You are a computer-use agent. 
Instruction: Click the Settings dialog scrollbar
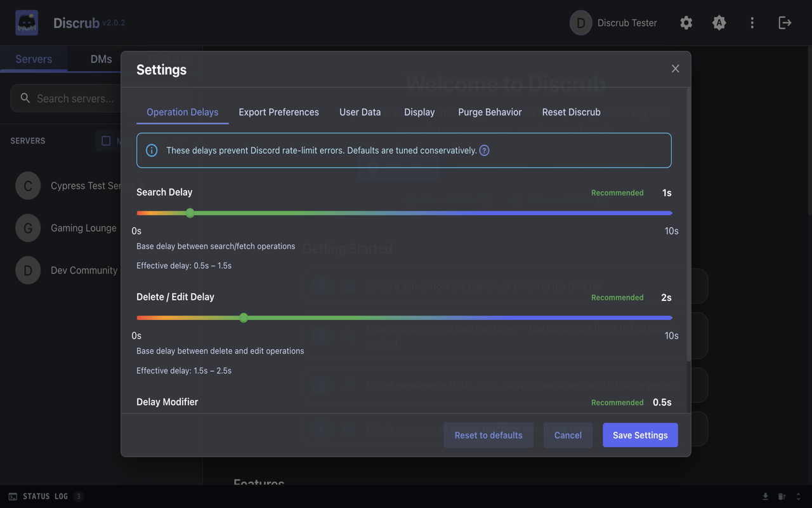pos(689,225)
